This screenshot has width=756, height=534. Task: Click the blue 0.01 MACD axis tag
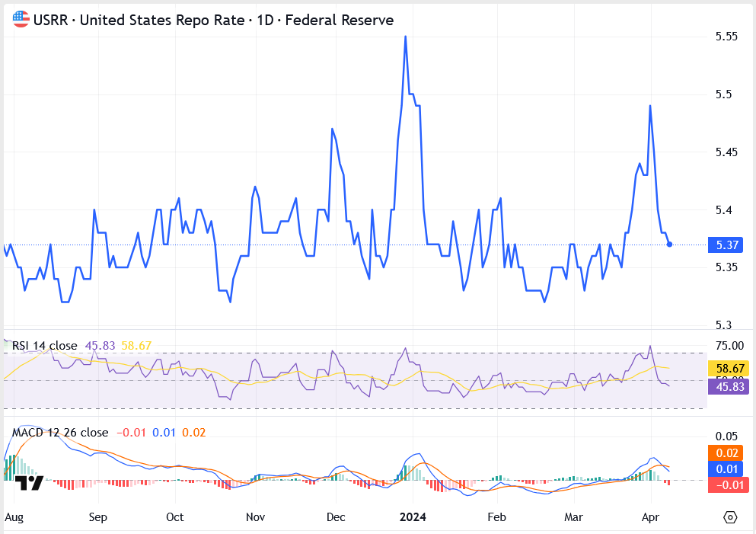(x=728, y=468)
